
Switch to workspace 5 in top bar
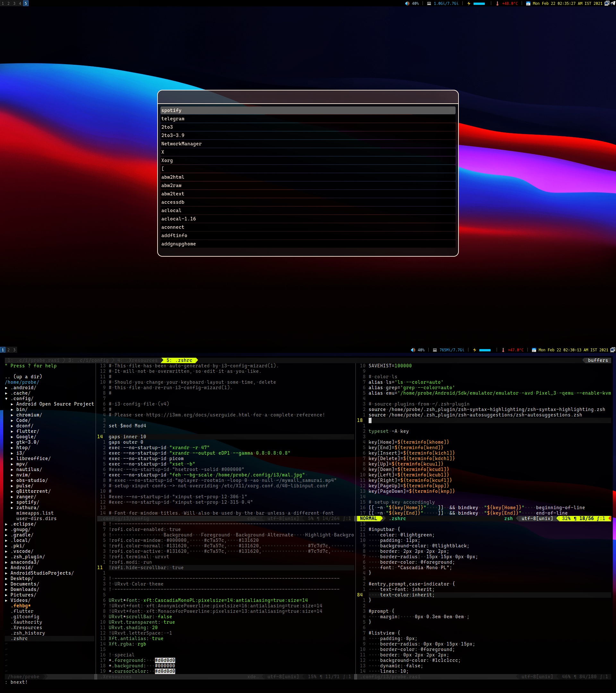(x=26, y=4)
